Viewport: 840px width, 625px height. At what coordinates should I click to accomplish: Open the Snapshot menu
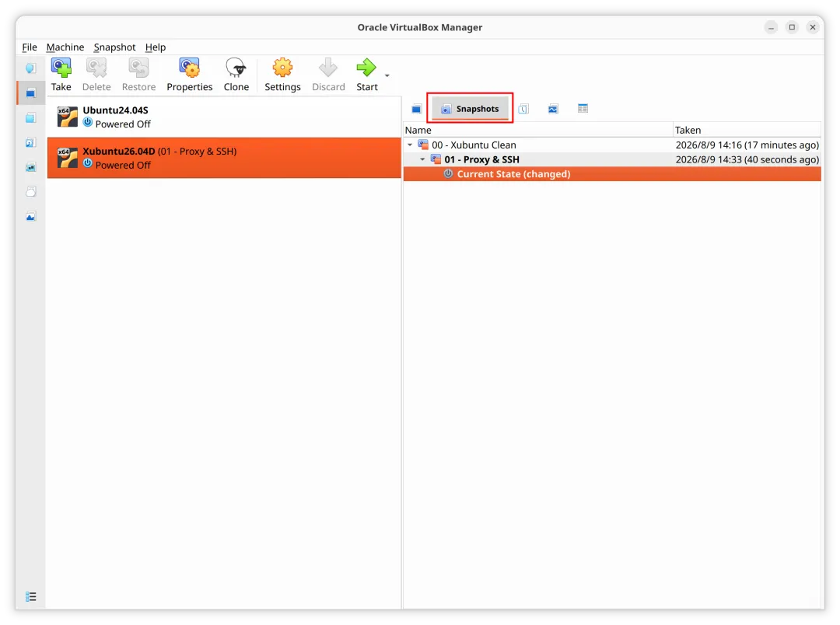coord(114,47)
